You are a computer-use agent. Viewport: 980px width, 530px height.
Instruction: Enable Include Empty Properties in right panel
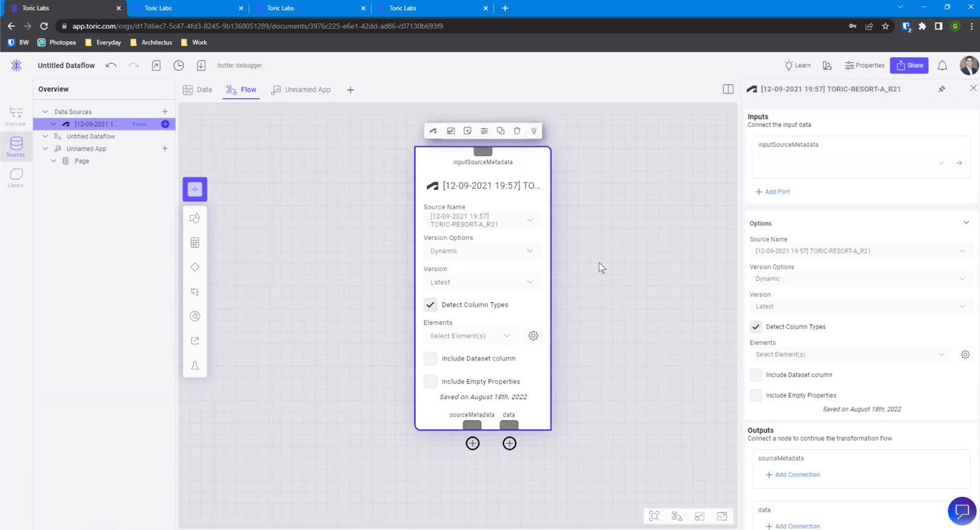[756, 395]
